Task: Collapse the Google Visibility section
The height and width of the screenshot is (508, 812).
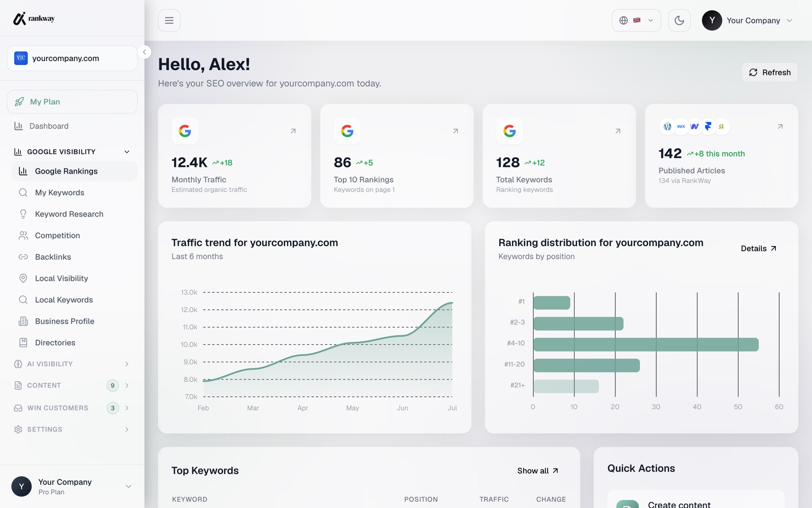Action: tap(72, 151)
